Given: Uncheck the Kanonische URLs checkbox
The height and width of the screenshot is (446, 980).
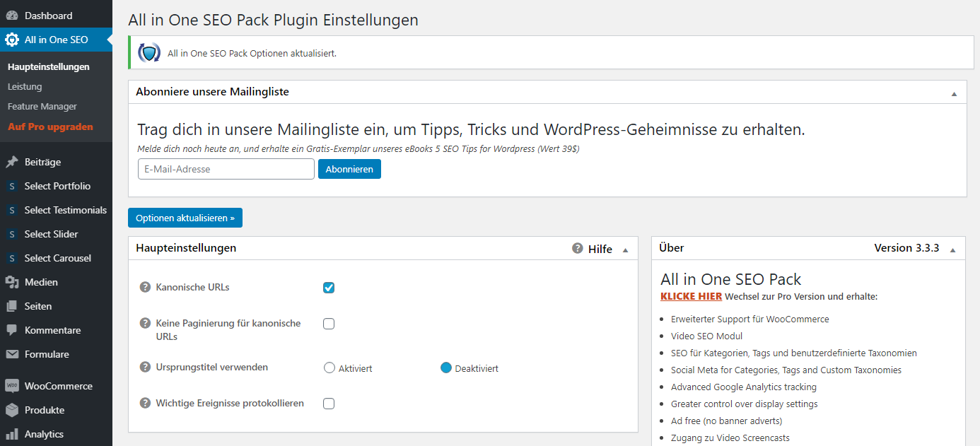Looking at the screenshot, I should pyautogui.click(x=329, y=288).
